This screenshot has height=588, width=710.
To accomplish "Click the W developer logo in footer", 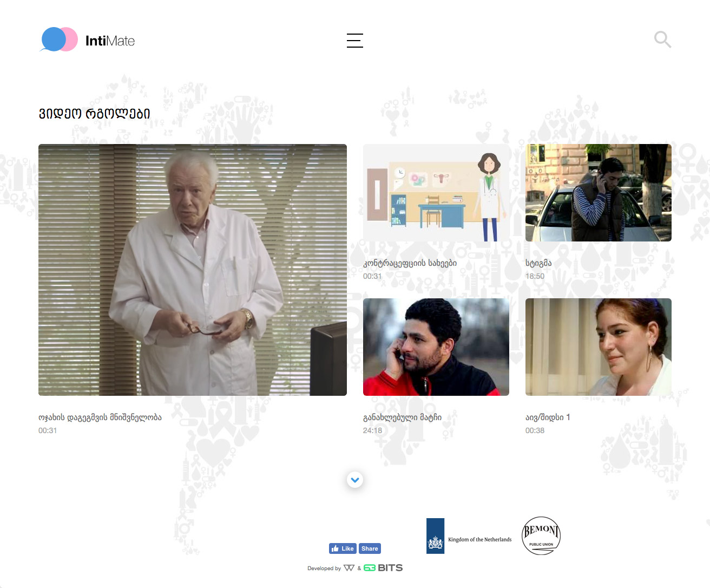I will [349, 568].
